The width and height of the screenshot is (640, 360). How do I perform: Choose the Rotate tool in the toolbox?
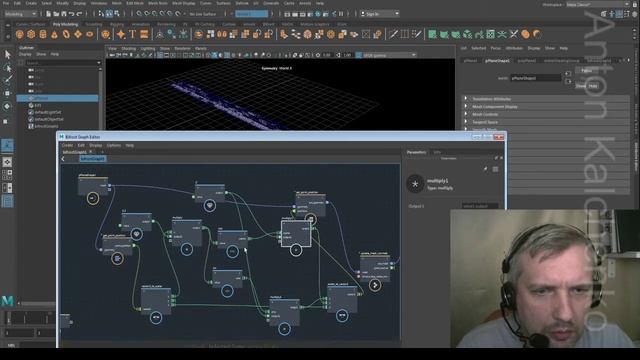pyautogui.click(x=7, y=107)
